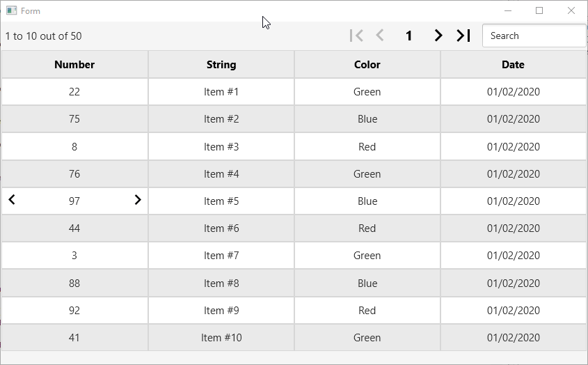Click the date cell for Item #4

(514, 174)
